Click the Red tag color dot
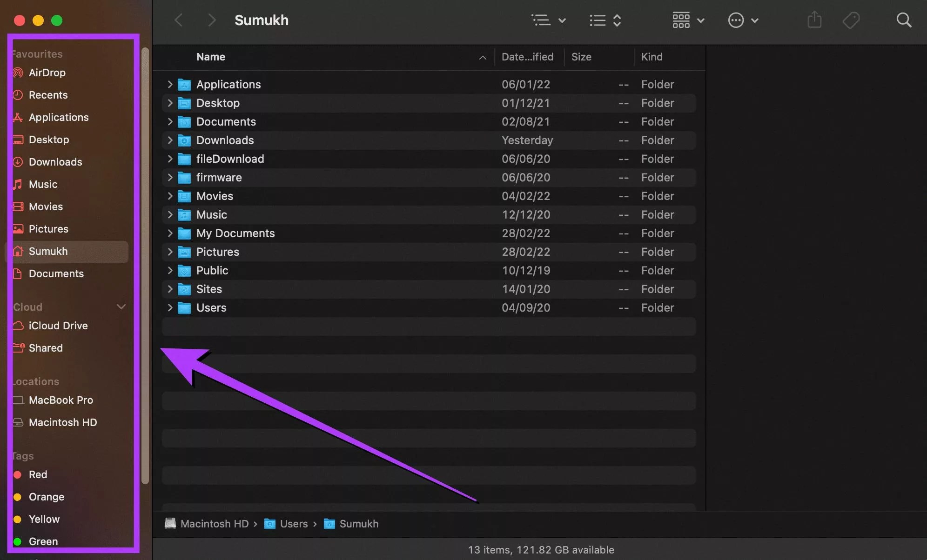Image resolution: width=927 pixels, height=560 pixels. (x=18, y=474)
